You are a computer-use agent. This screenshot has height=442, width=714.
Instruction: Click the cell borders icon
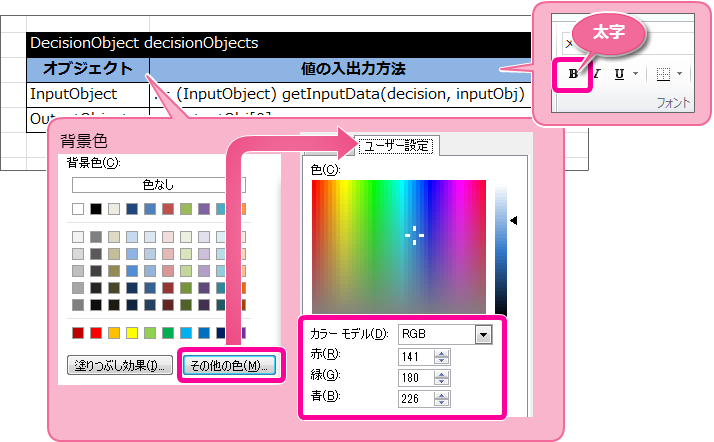[x=663, y=74]
